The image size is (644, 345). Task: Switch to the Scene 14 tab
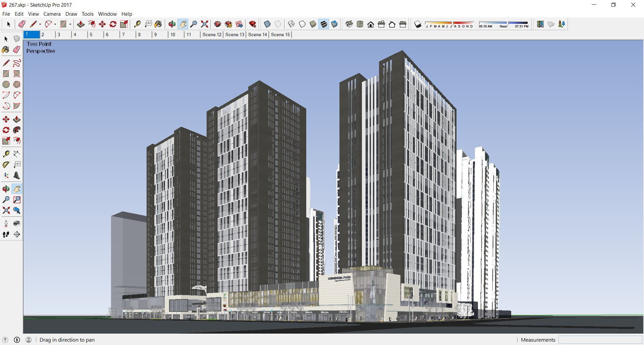[257, 34]
